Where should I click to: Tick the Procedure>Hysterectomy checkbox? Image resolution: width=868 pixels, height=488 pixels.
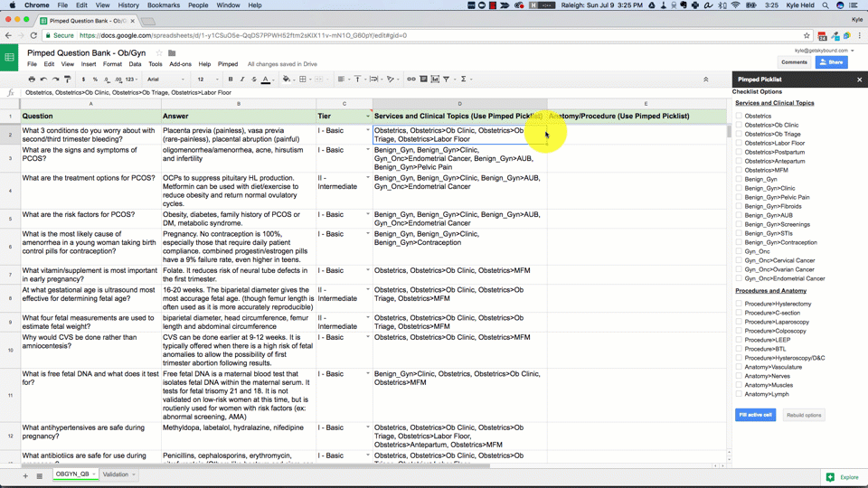739,304
